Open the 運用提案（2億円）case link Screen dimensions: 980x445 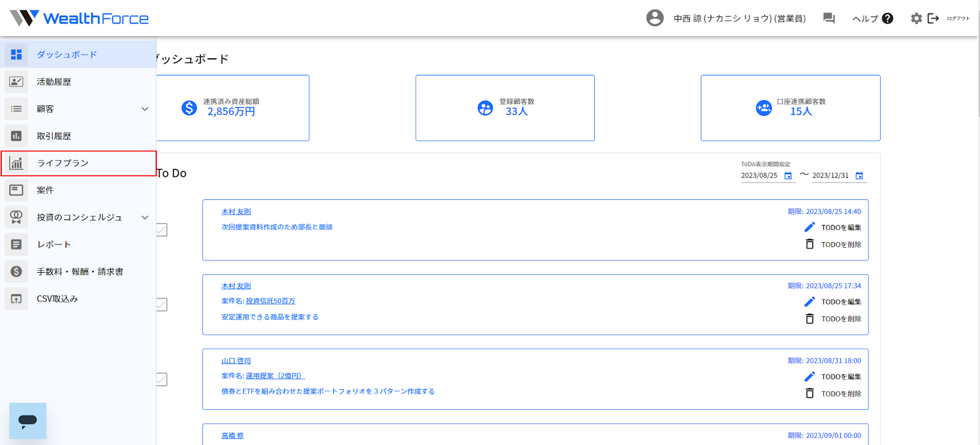[x=275, y=376]
